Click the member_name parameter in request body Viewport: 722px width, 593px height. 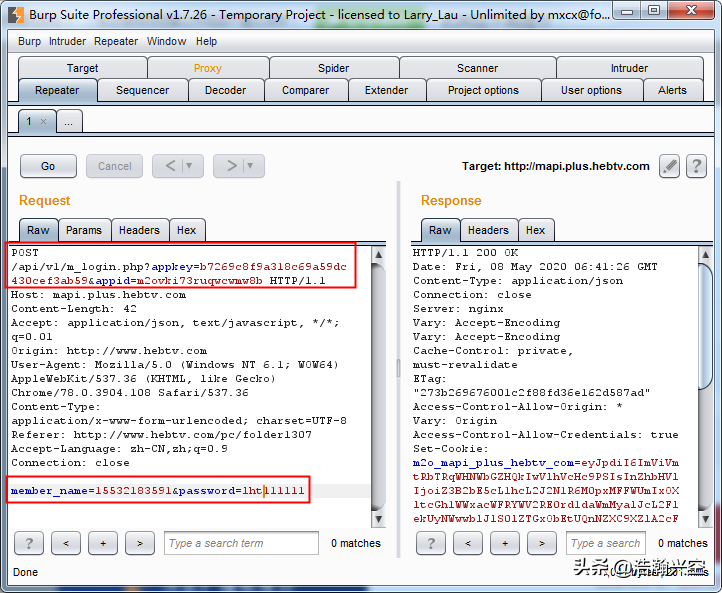pyautogui.click(x=49, y=491)
